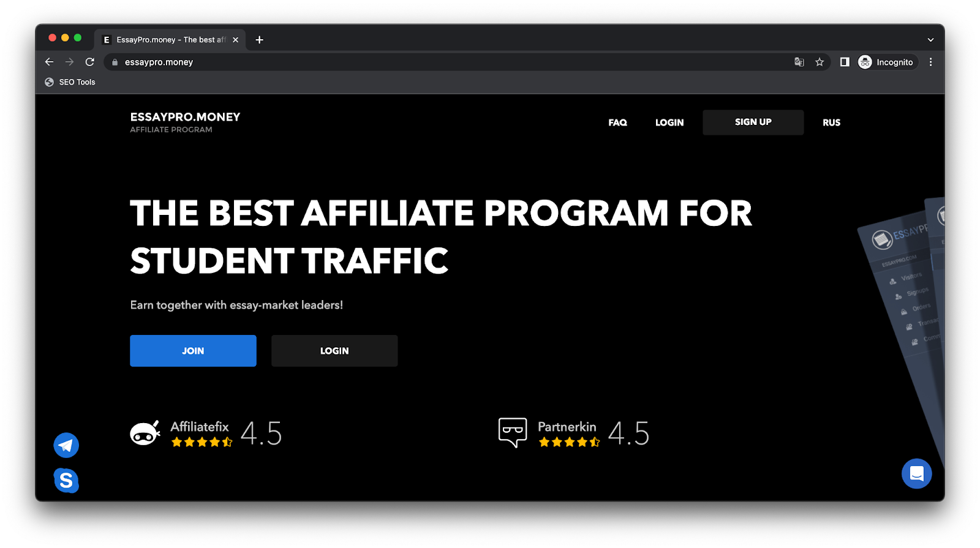
Task: Expand the tab search chevron
Action: pyautogui.click(x=930, y=40)
